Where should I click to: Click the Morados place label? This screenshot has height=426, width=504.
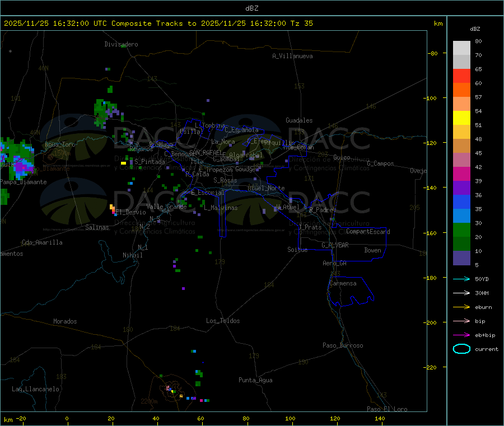65,321
